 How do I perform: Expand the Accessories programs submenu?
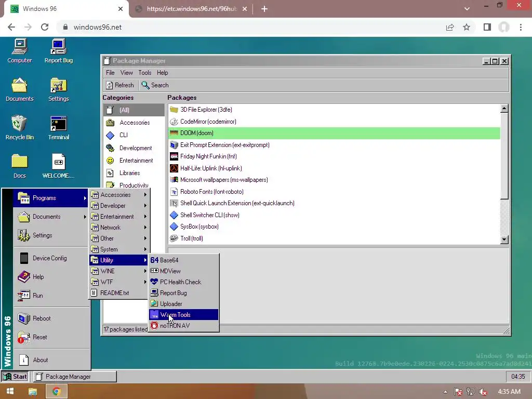[x=119, y=195]
